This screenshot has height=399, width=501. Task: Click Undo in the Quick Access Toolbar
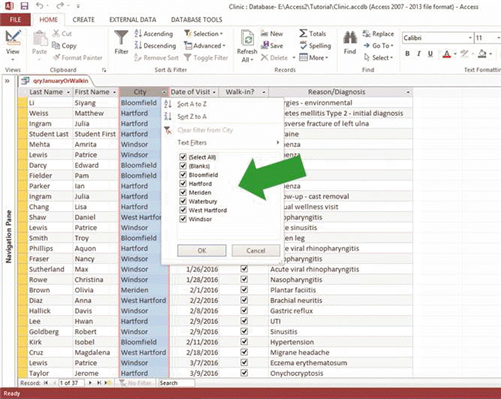pos(39,6)
